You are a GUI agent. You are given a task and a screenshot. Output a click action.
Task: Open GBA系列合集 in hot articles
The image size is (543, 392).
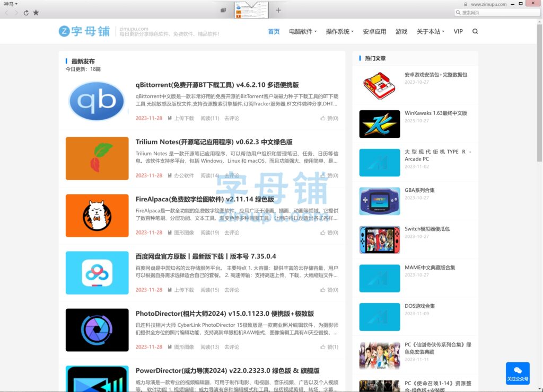pos(419,190)
